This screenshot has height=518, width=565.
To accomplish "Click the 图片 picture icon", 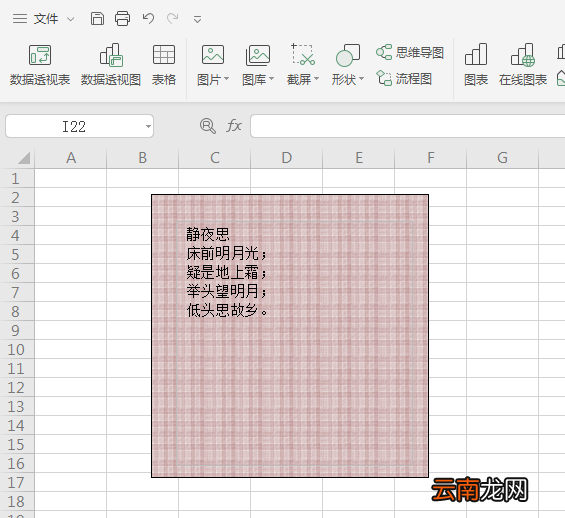I will point(213,55).
